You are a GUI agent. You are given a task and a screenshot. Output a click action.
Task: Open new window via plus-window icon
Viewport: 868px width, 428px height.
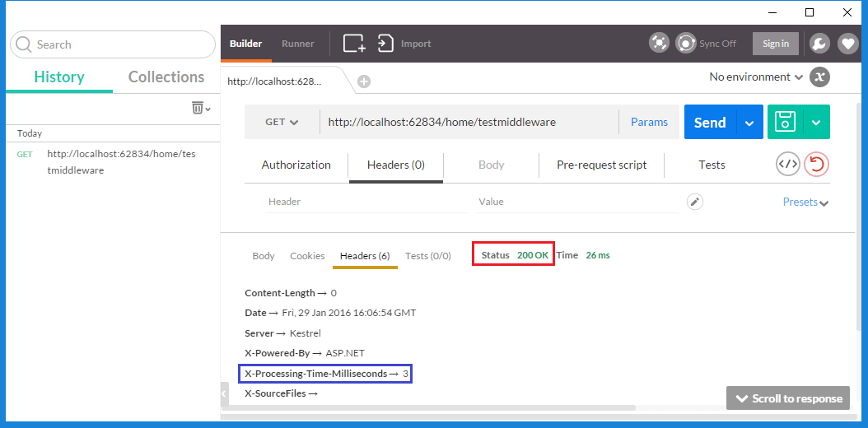click(x=354, y=43)
